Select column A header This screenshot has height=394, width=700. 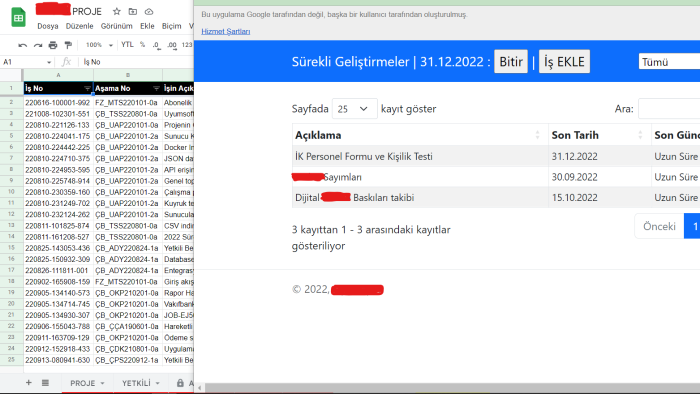58,75
